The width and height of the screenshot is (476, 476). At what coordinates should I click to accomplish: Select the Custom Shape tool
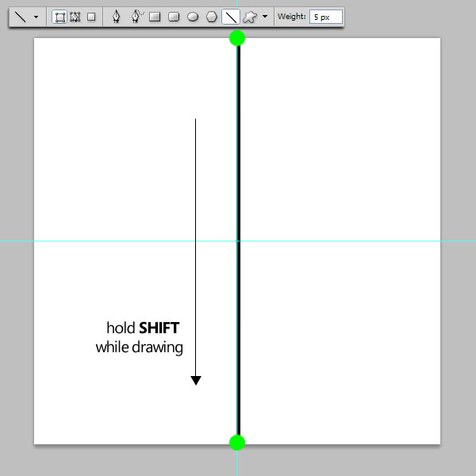[x=250, y=17]
